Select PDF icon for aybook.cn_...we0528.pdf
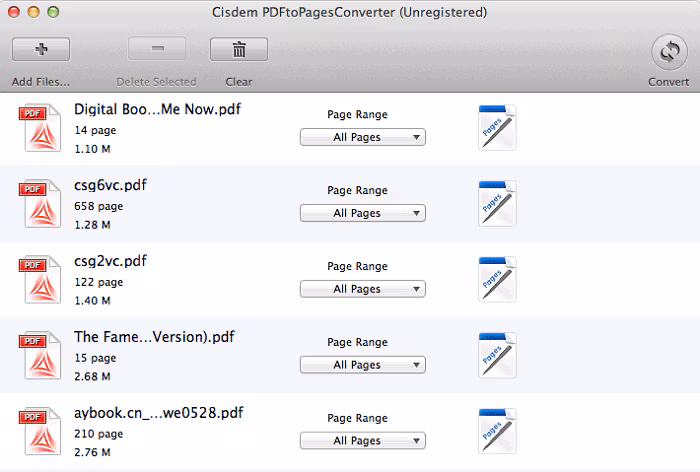The image size is (700, 472). click(x=40, y=431)
